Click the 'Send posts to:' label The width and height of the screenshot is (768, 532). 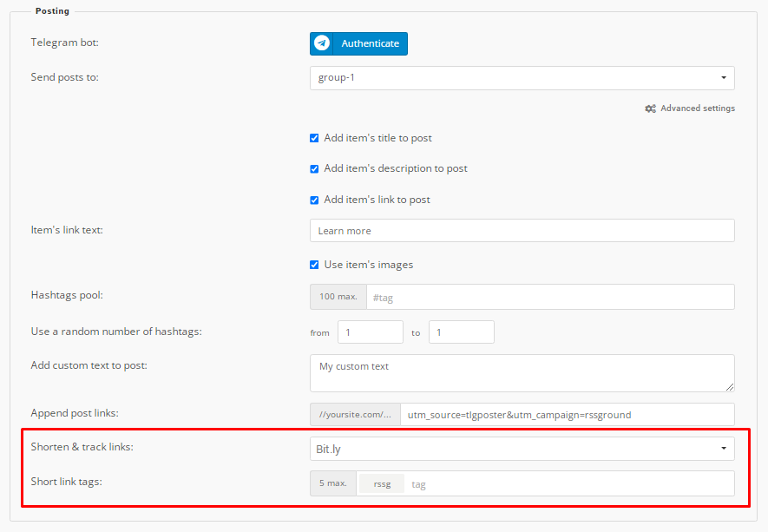65,77
